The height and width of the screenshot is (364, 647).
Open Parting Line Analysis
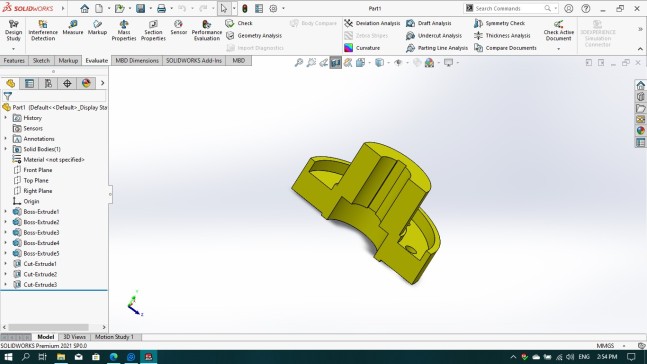[437, 48]
